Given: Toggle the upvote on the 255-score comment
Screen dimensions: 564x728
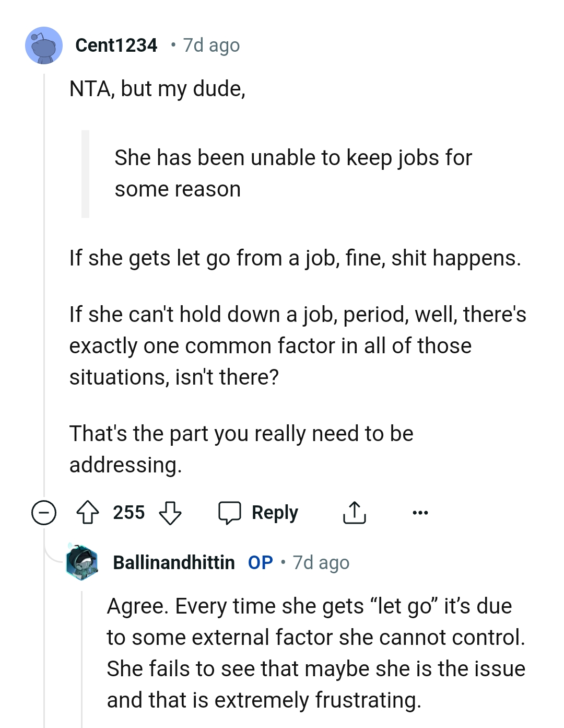Looking at the screenshot, I should pyautogui.click(x=89, y=512).
